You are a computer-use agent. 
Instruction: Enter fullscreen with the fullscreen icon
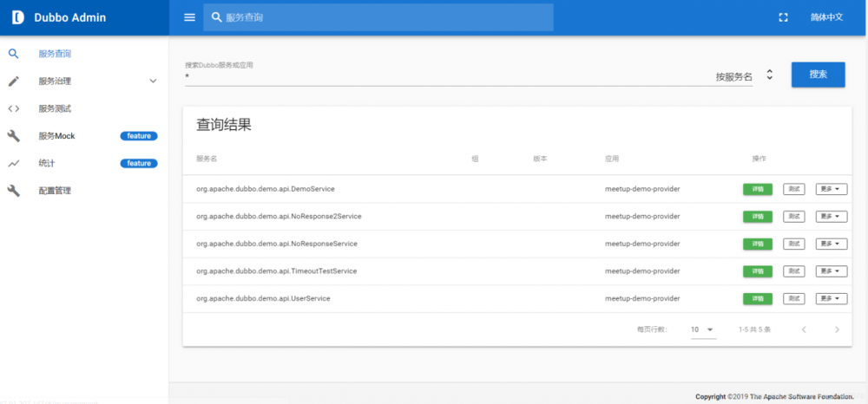pos(783,17)
